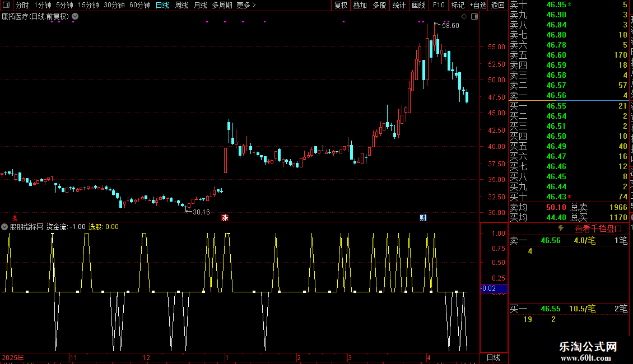This screenshot has width=633, height=364.
Task: Click the 10.5/笔 entry in 买一 detail
Action: coord(582,309)
